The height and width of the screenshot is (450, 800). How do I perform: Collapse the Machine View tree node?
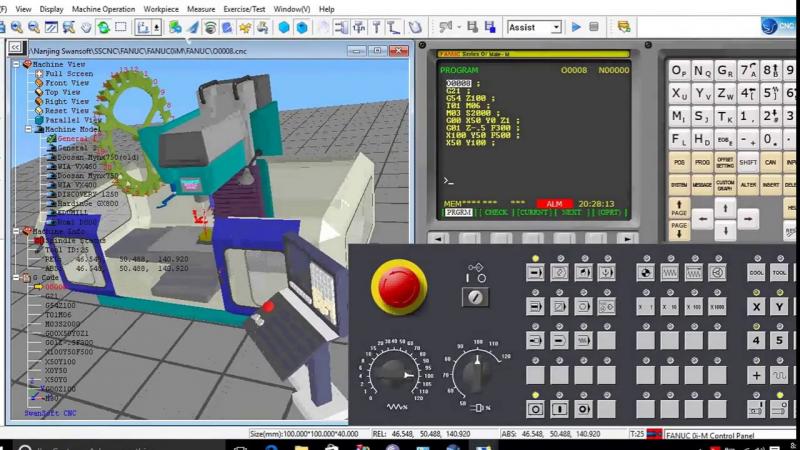click(x=16, y=64)
